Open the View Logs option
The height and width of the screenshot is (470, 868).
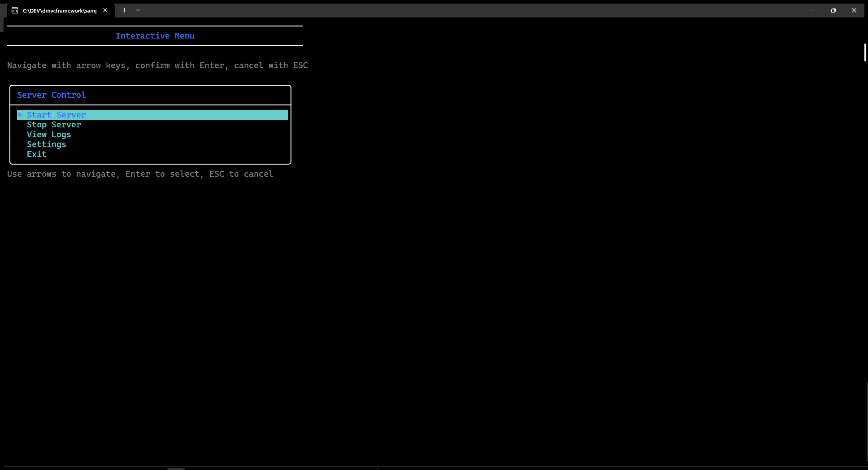coord(49,135)
